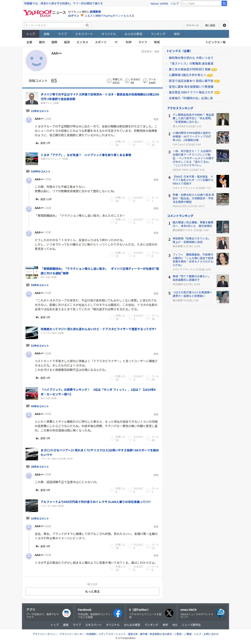
Task: Switch to 速報 tab
Action: (47, 34)
